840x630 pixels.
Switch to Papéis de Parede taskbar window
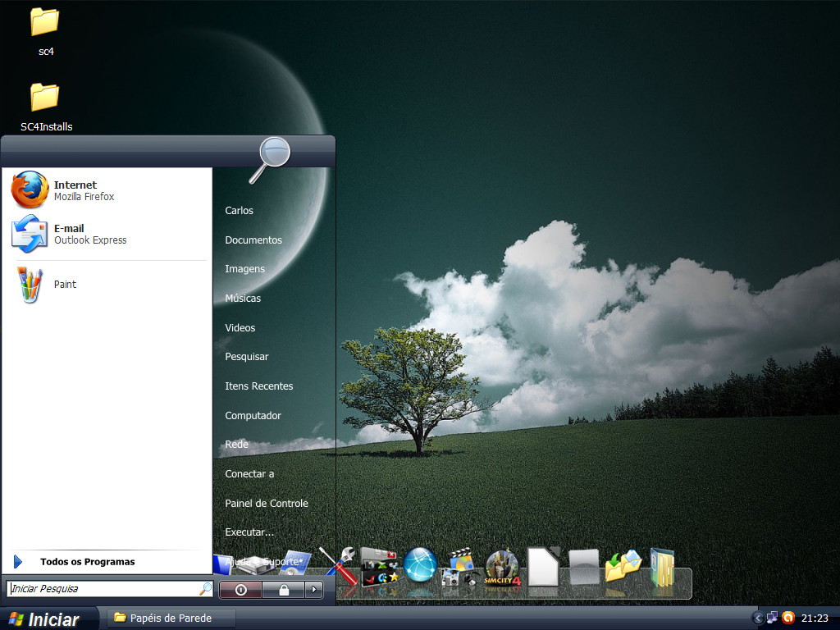[170, 618]
